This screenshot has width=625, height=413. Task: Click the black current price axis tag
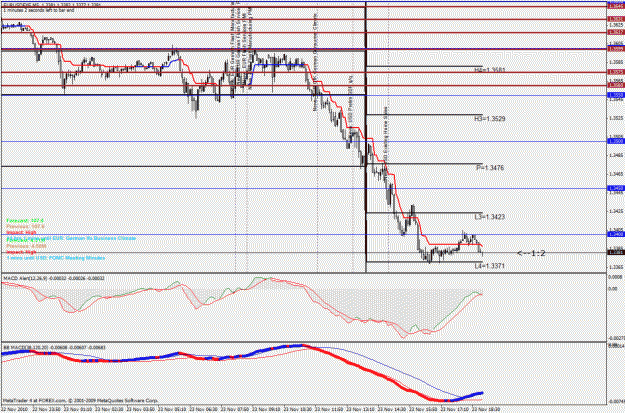615,252
